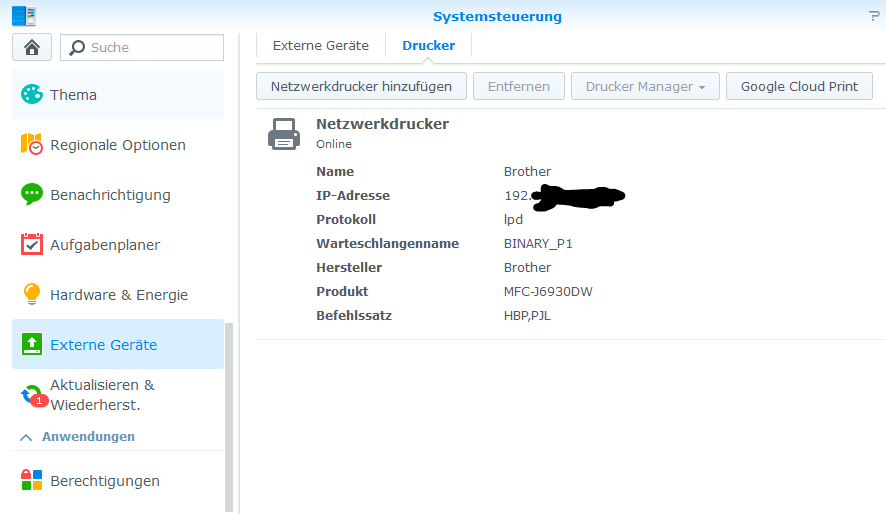Collapse the Anwendungen section
This screenshot has height=514, width=886.
tap(26, 437)
